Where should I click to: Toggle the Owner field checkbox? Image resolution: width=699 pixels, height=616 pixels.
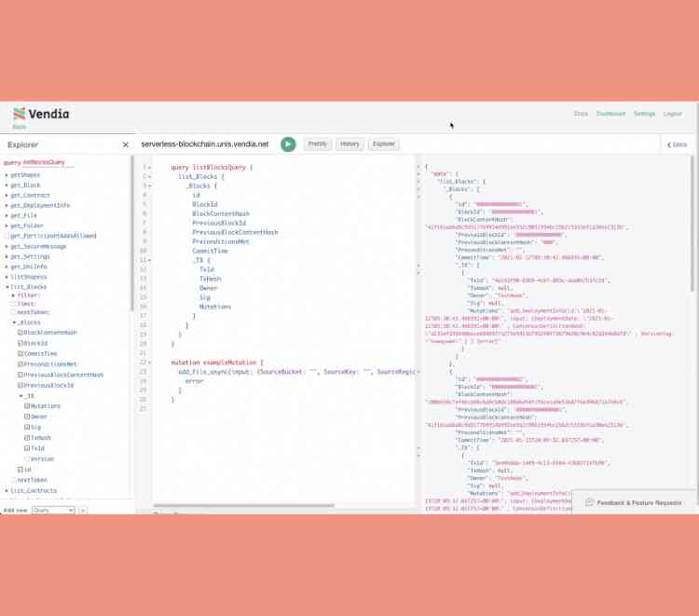click(27, 417)
